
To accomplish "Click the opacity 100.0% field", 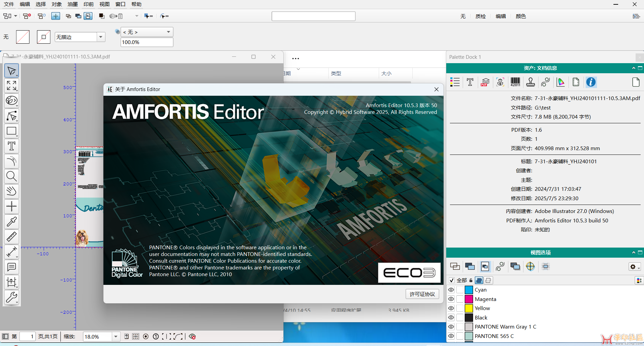I will 147,42.
